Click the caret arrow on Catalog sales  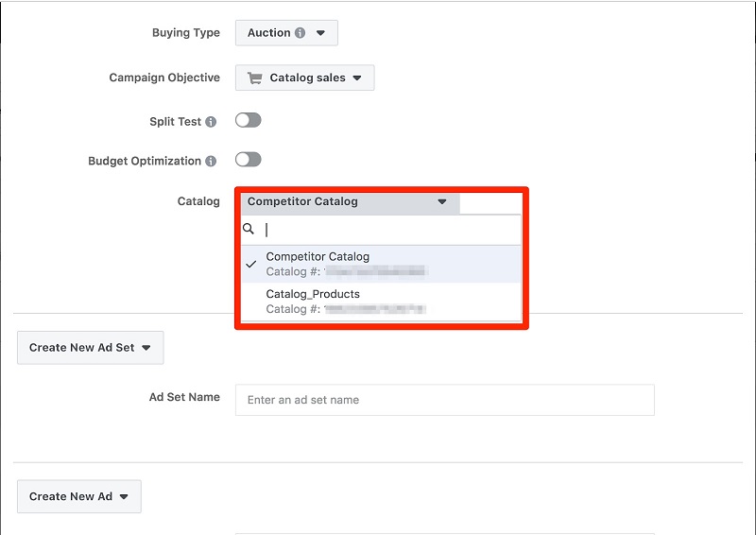point(357,78)
